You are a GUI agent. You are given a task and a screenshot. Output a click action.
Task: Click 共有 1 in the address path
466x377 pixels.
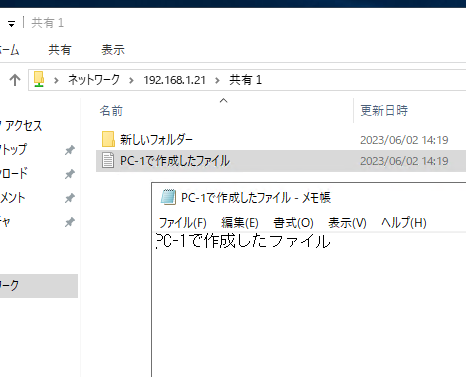(x=245, y=80)
